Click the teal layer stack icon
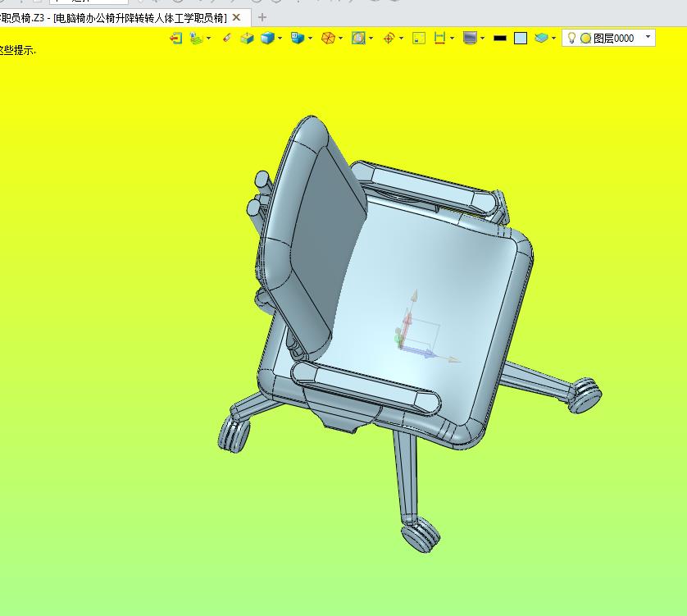687x616 pixels. (542, 39)
